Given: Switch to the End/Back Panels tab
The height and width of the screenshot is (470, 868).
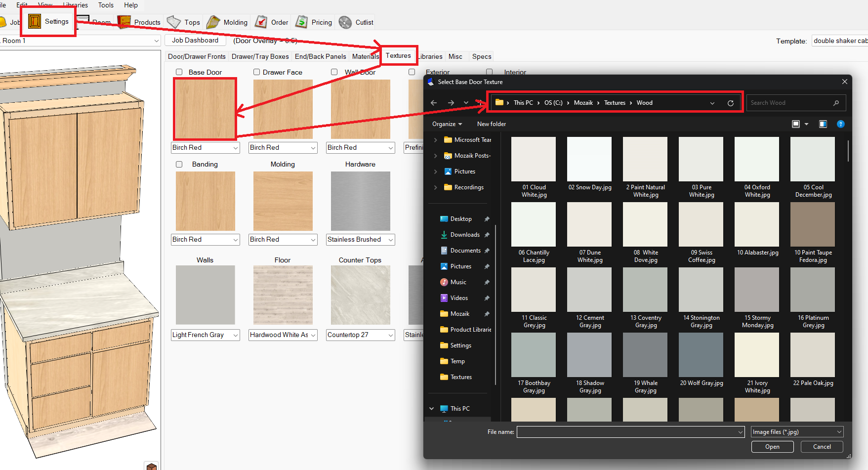Looking at the screenshot, I should click(320, 56).
